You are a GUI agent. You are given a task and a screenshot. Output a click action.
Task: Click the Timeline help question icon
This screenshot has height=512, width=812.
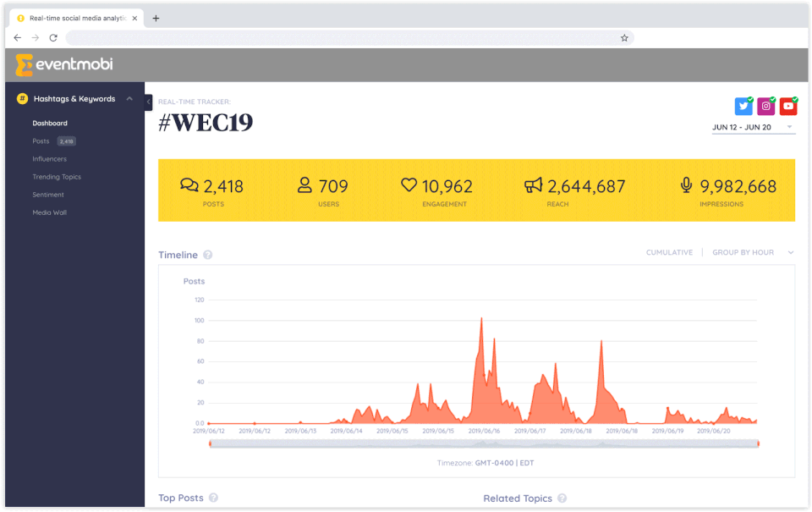208,255
